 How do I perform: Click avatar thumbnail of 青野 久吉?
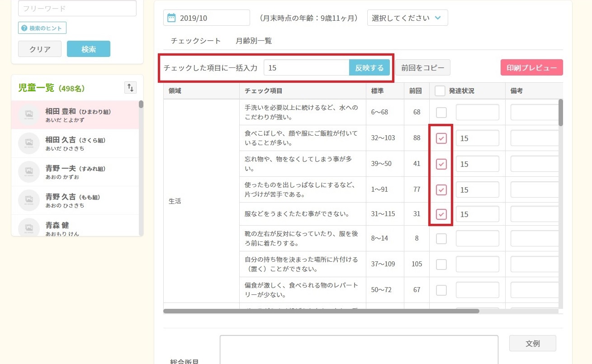pyautogui.click(x=29, y=200)
